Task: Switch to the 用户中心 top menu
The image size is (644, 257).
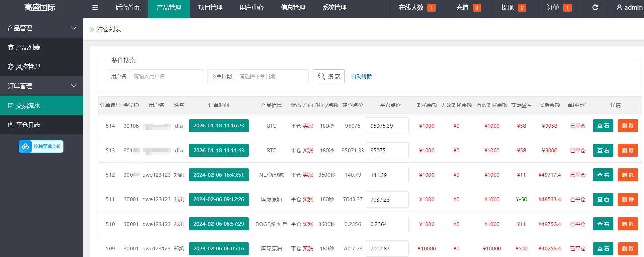Action: (251, 8)
